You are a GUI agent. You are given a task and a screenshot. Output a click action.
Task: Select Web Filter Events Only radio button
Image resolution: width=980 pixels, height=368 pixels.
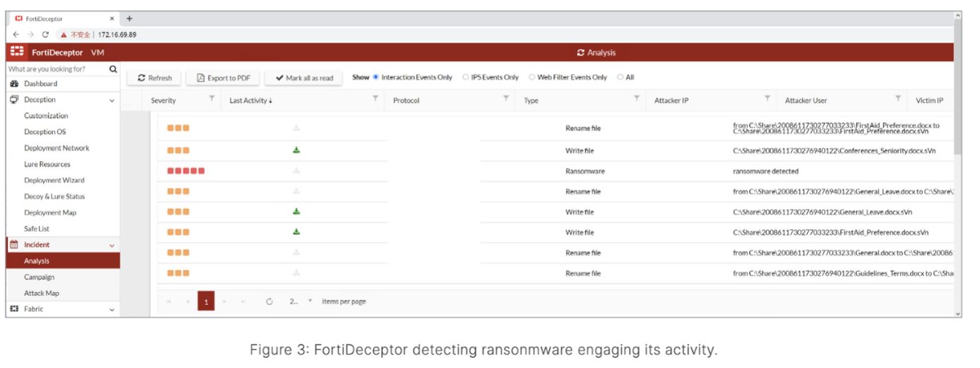tap(532, 77)
